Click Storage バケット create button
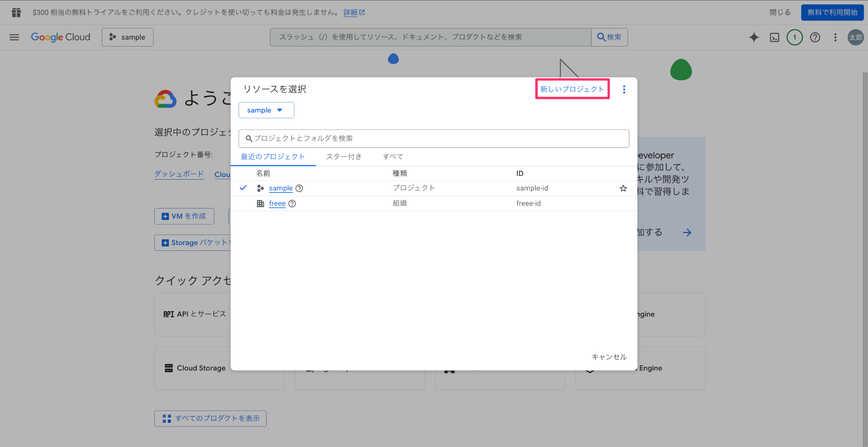 193,243
